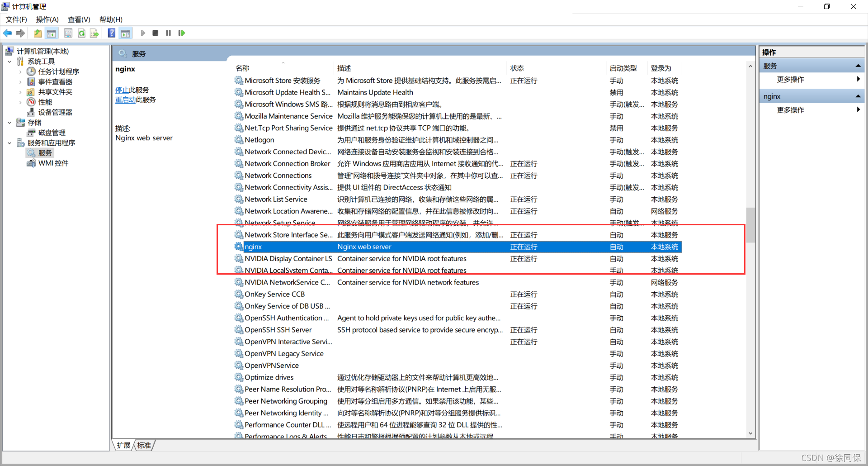Expand the 性能 tree node

pos(20,102)
